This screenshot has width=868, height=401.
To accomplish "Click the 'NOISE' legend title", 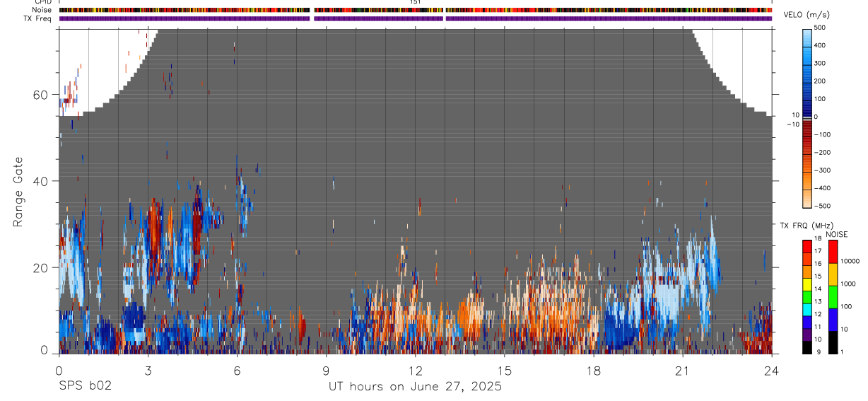I will click(837, 235).
